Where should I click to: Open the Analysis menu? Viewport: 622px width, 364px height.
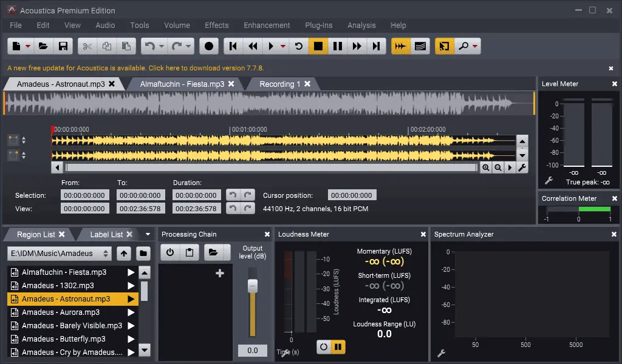[x=361, y=25]
